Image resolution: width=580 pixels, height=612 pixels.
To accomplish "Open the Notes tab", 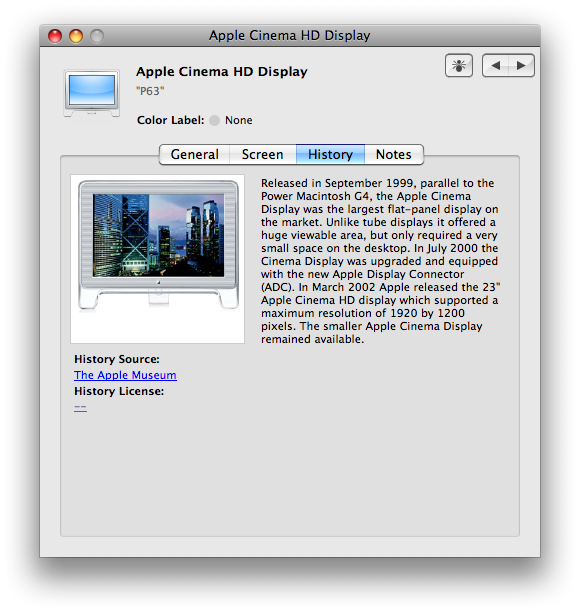I will tap(393, 155).
